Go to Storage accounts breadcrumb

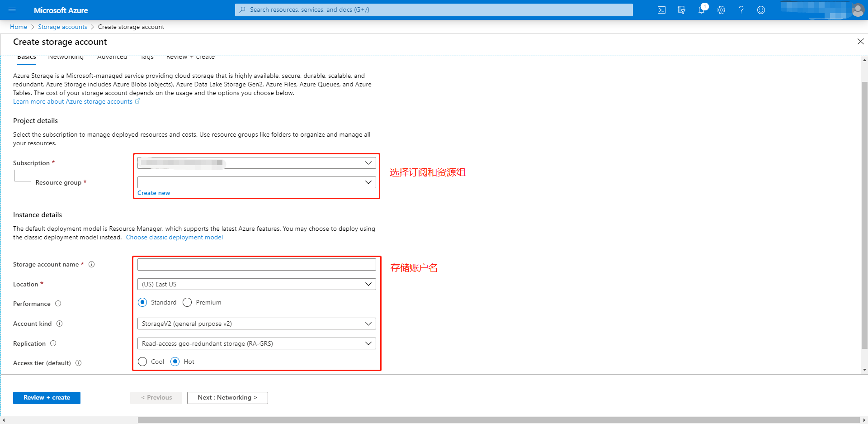(x=62, y=27)
